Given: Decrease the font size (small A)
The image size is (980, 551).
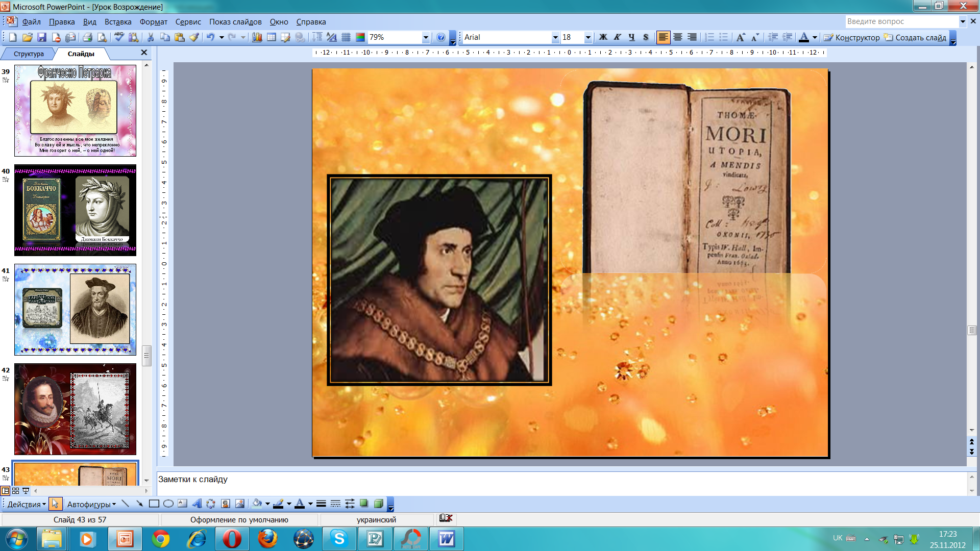Looking at the screenshot, I should click(x=755, y=37).
